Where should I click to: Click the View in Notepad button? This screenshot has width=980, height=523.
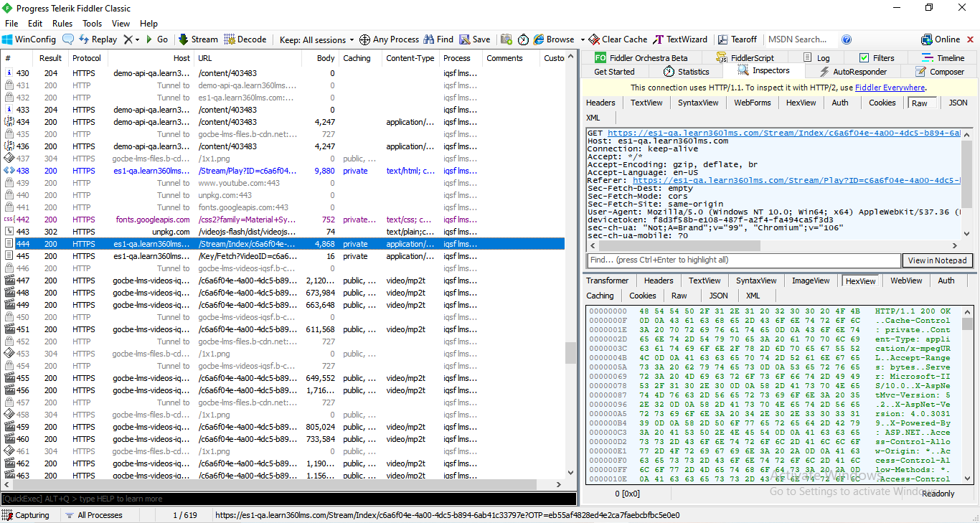(937, 260)
